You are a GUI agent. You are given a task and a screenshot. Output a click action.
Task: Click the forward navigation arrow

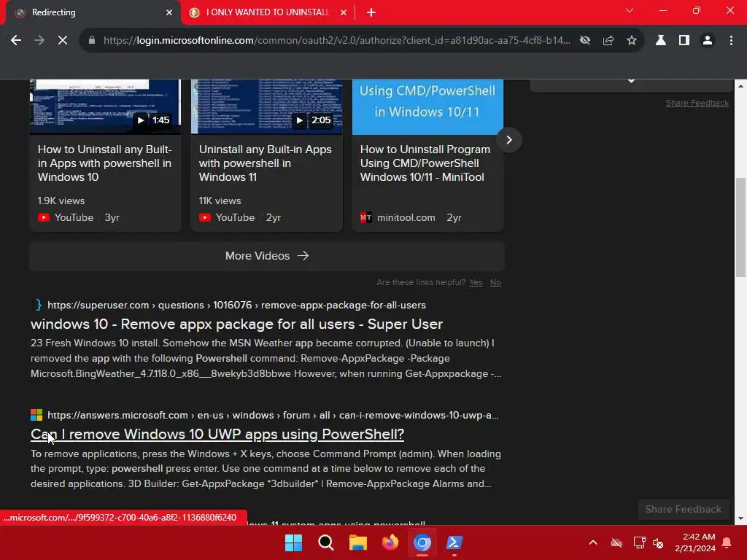coord(39,41)
